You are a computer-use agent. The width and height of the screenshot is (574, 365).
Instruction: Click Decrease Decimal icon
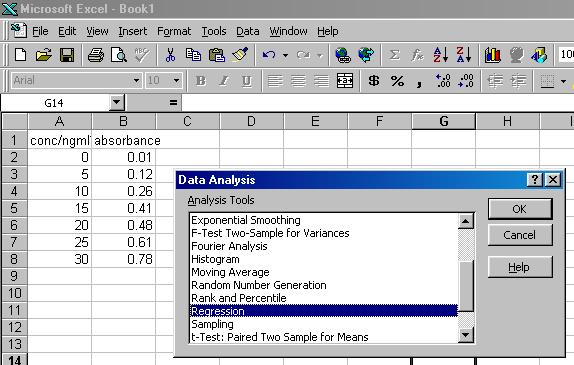(466, 81)
